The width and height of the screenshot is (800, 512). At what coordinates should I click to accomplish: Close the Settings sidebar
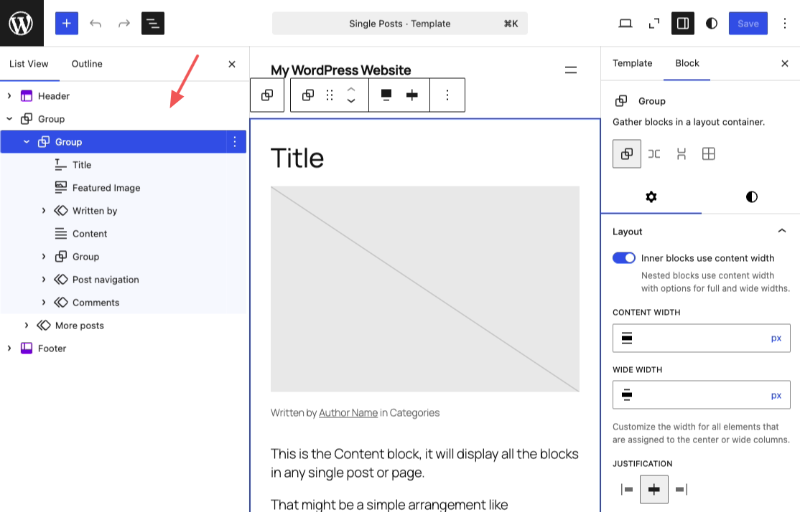pyautogui.click(x=785, y=63)
